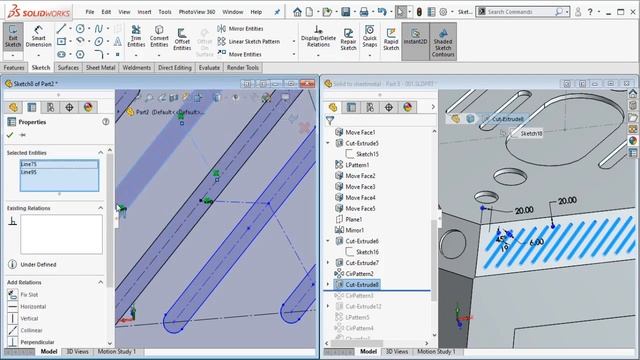This screenshot has height=360, width=640.
Task: Select the Spline sketch tool
Action: click(98, 29)
